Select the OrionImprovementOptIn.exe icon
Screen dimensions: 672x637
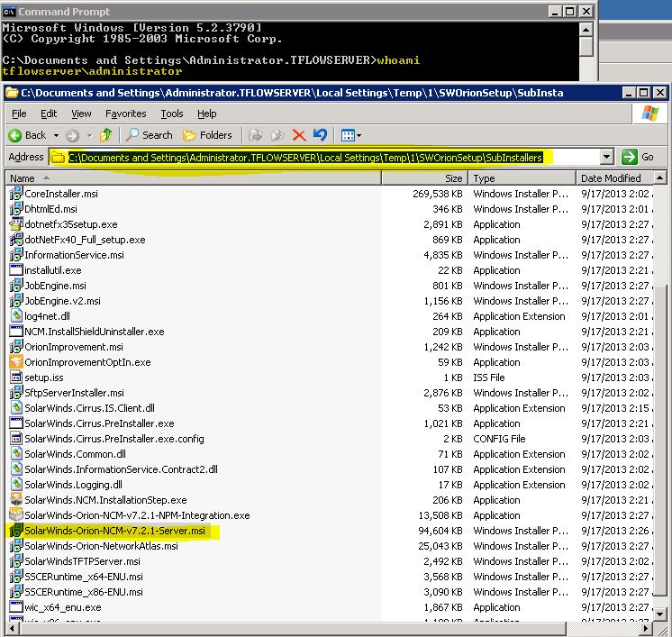click(16, 362)
